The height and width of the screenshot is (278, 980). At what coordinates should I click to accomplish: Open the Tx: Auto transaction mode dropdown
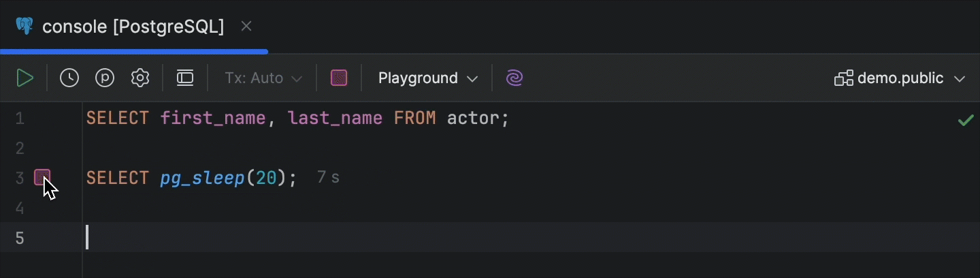(263, 78)
